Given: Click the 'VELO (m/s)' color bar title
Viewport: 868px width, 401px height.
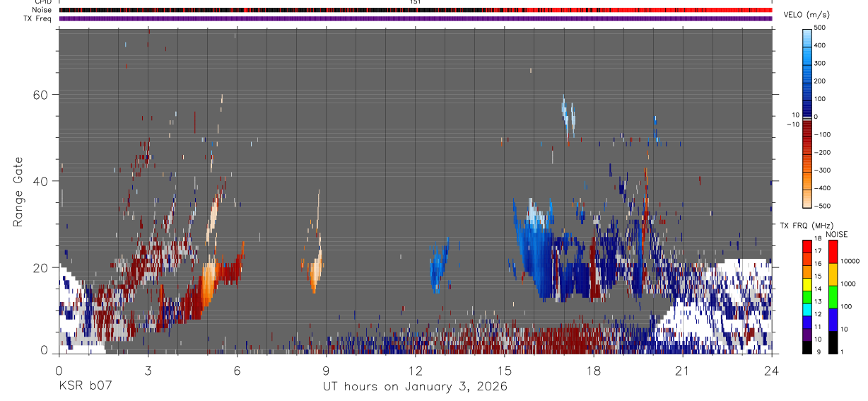Looking at the screenshot, I should 805,15.
